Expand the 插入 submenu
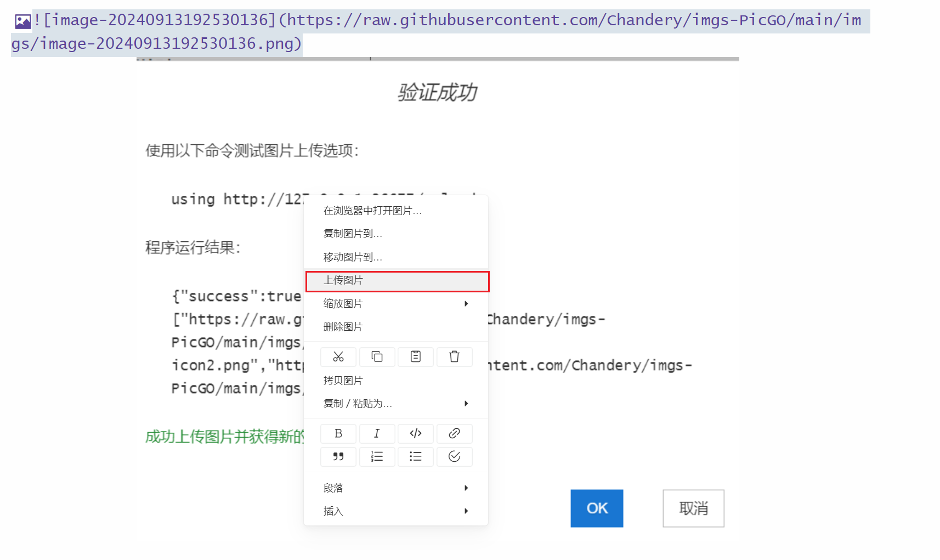The width and height of the screenshot is (940, 560). click(395, 511)
